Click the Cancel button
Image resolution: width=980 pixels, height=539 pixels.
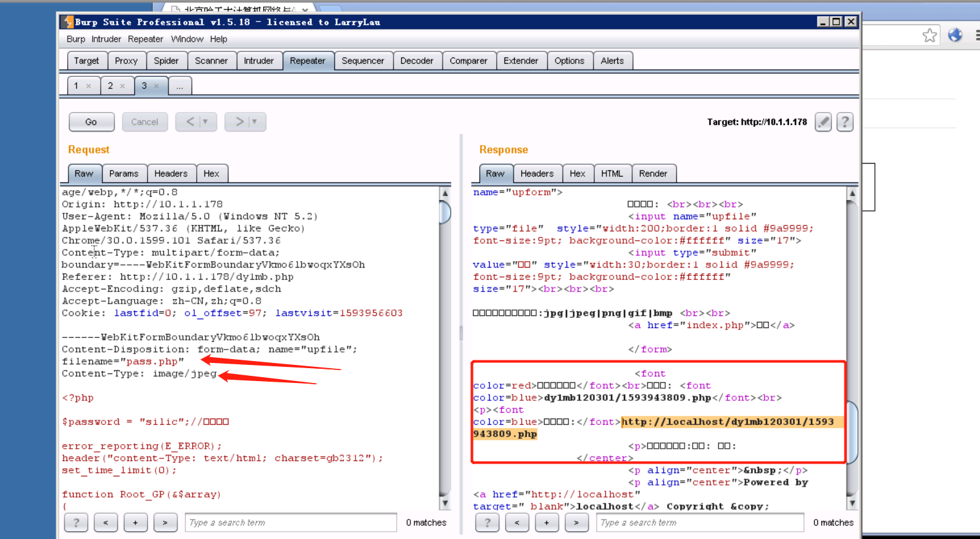click(145, 122)
